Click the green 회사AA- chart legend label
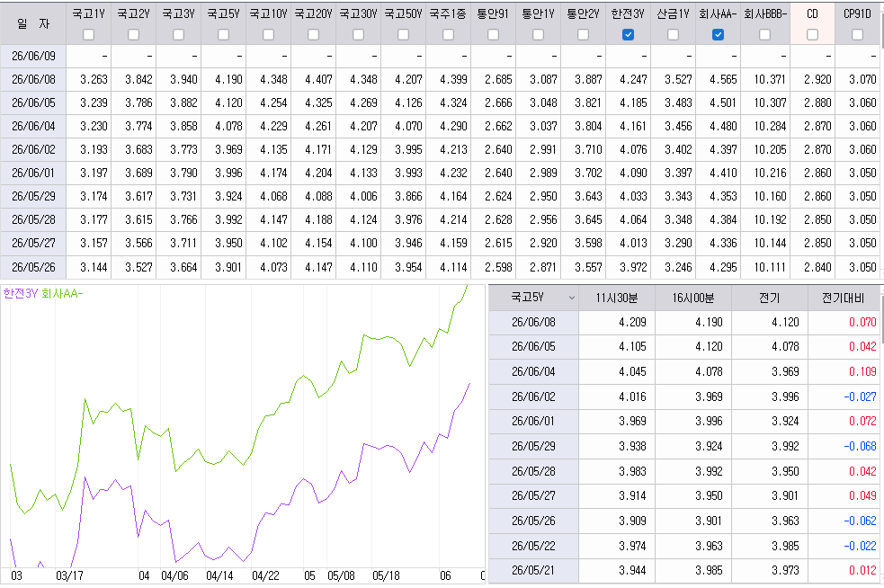The height and width of the screenshot is (588, 884). 62,294
